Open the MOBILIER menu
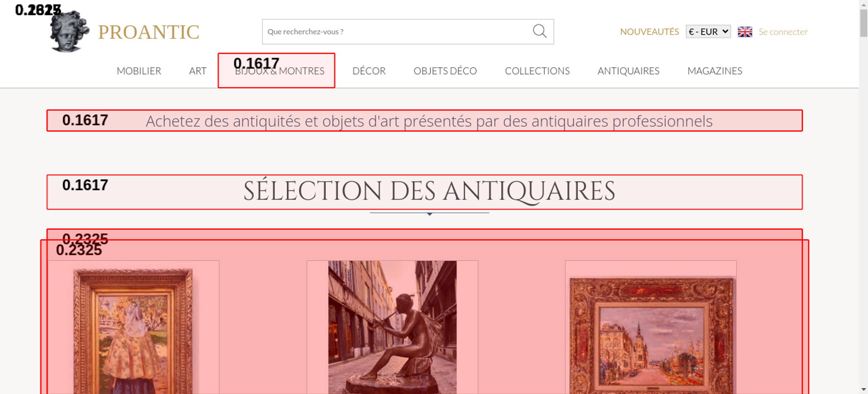The image size is (868, 394). 139,71
